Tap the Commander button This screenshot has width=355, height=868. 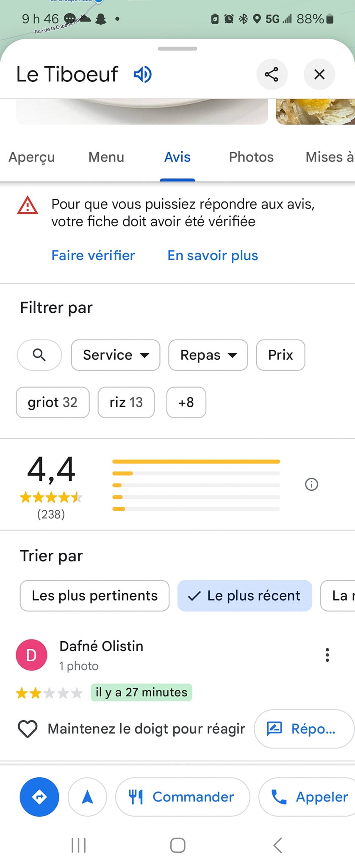coord(183,797)
